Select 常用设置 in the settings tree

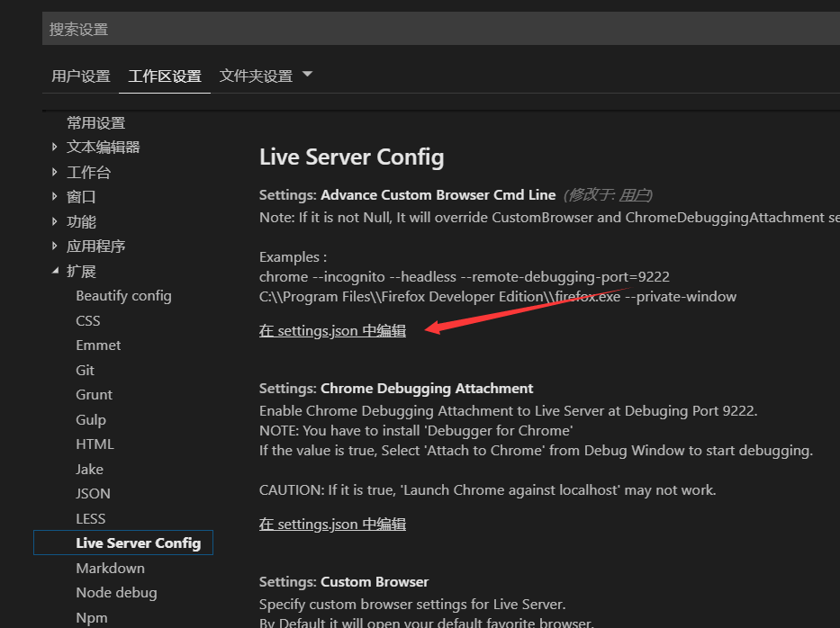[x=96, y=122]
